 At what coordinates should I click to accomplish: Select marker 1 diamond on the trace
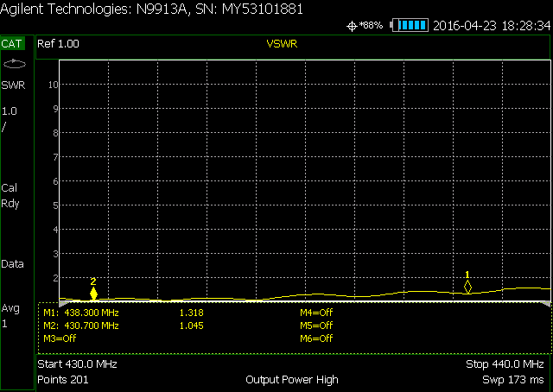tap(467, 287)
